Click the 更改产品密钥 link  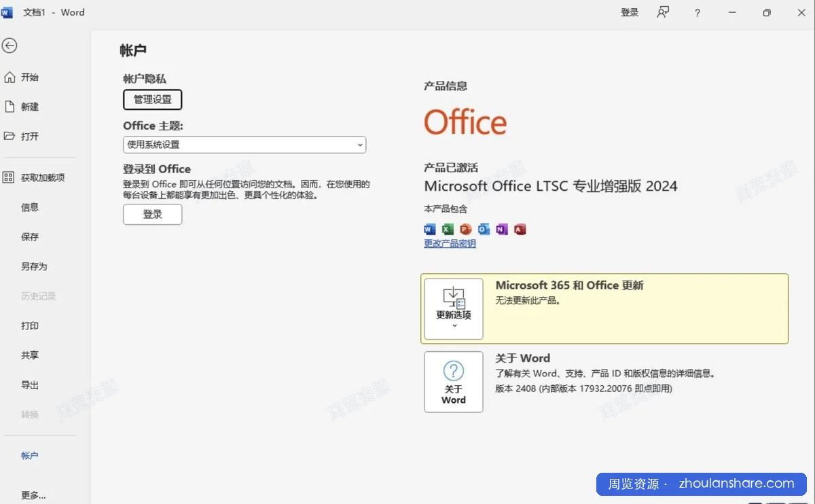pyautogui.click(x=450, y=243)
